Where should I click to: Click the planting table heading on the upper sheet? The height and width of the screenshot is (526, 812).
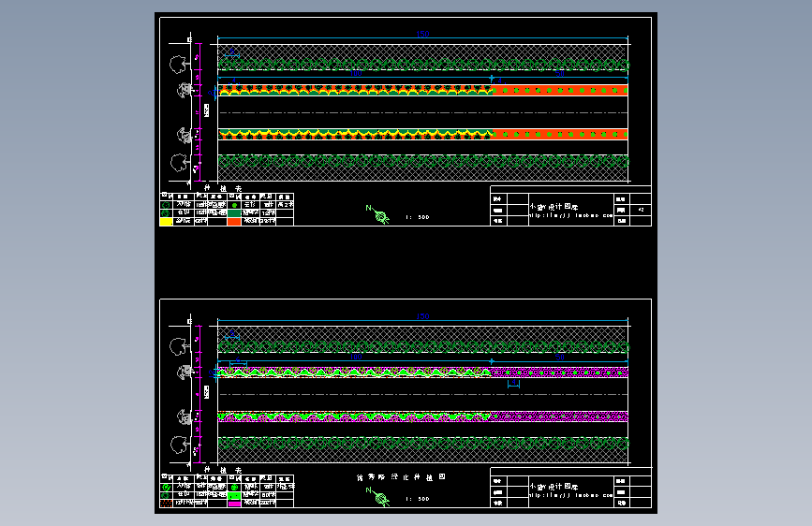point(223,188)
